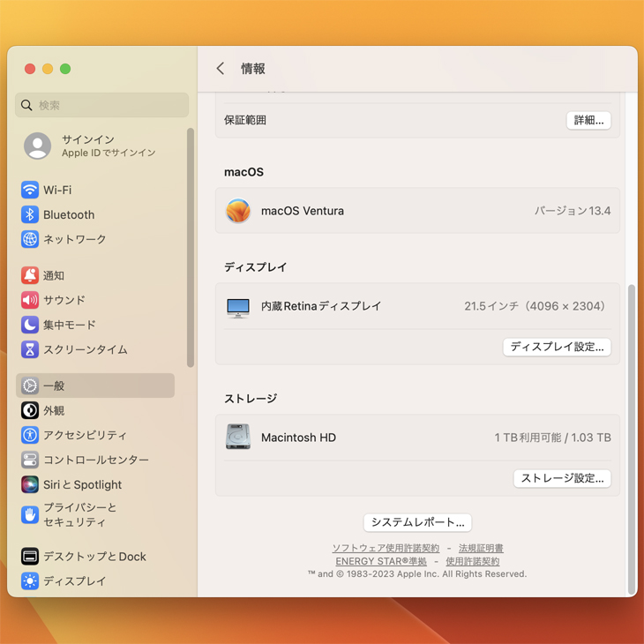Go back using the chevron arrow
The height and width of the screenshot is (644, 644).
tap(221, 69)
